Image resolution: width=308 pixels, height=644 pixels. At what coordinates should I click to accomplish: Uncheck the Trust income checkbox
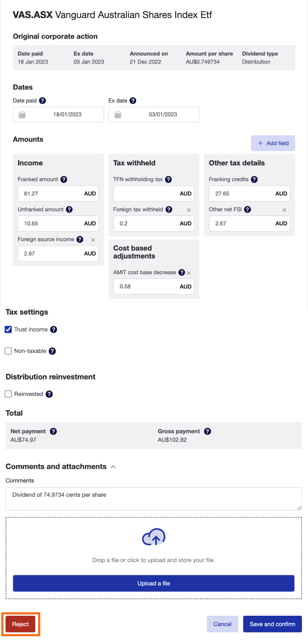tap(8, 329)
